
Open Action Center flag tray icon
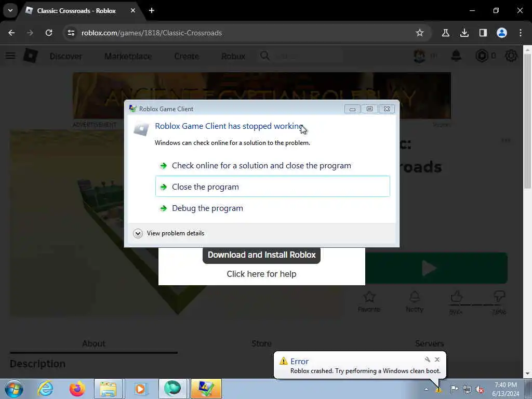454,389
